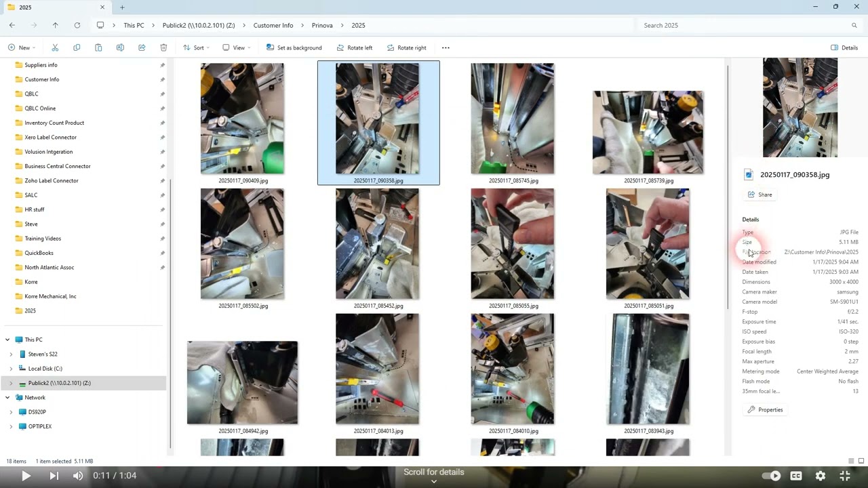The height and width of the screenshot is (488, 868).
Task: Click the Copy icon in the toolbar
Action: (x=77, y=47)
